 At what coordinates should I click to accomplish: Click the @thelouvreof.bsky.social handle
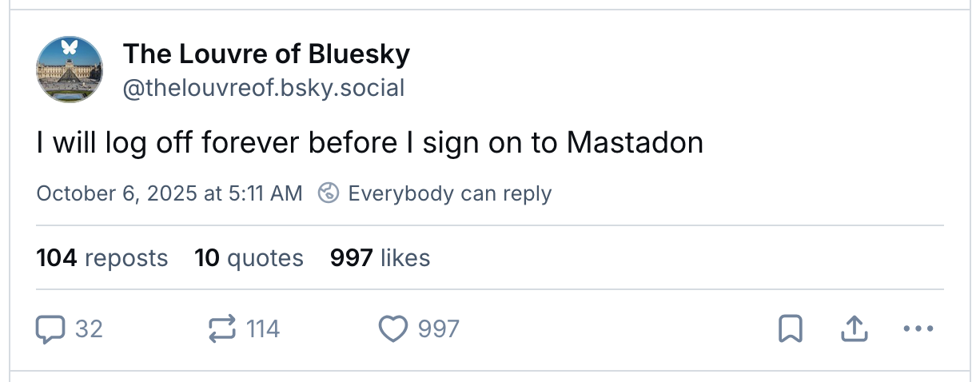[x=263, y=87]
